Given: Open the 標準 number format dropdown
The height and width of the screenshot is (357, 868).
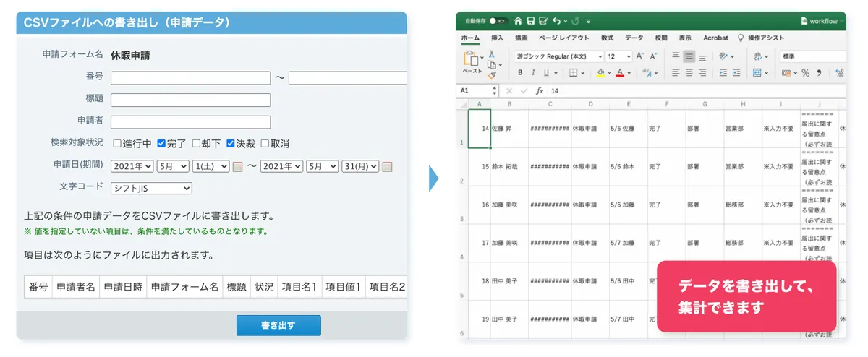Looking at the screenshot, I should tap(812, 56).
